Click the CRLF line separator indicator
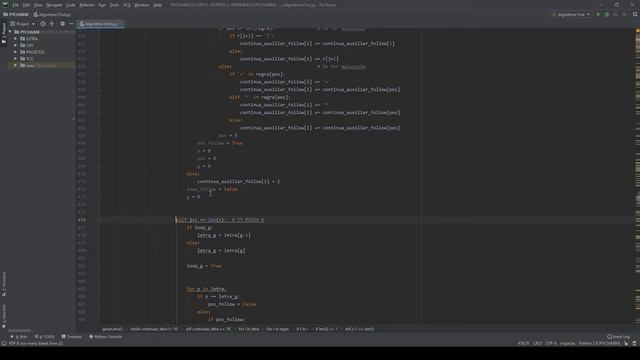This screenshot has width=640, height=360. tap(538, 344)
